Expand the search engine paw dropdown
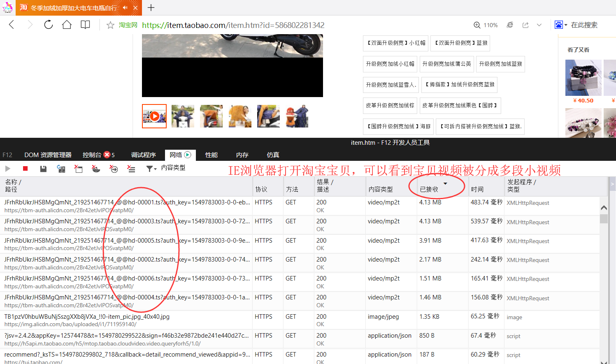Image resolution: width=616 pixels, height=364 pixels. click(x=566, y=25)
